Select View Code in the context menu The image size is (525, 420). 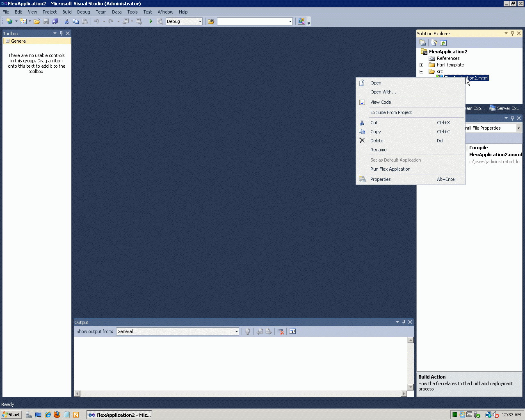(x=410, y=102)
